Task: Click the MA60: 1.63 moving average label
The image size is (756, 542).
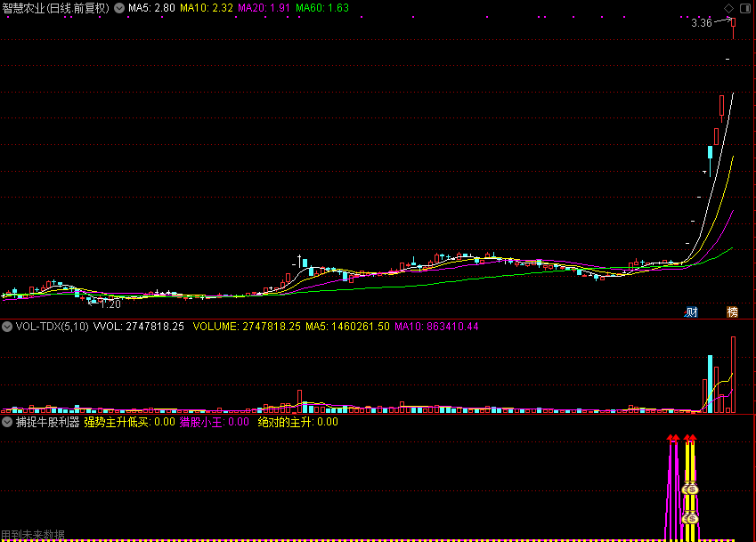Action: coord(322,8)
